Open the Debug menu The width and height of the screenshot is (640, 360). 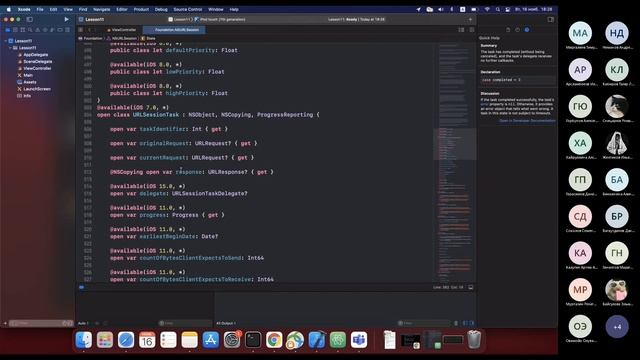[x=161, y=9]
